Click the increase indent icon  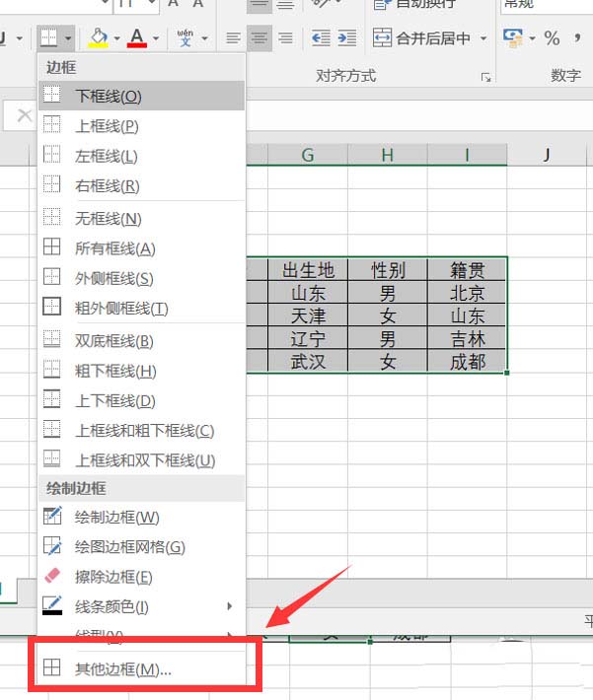click(x=347, y=37)
